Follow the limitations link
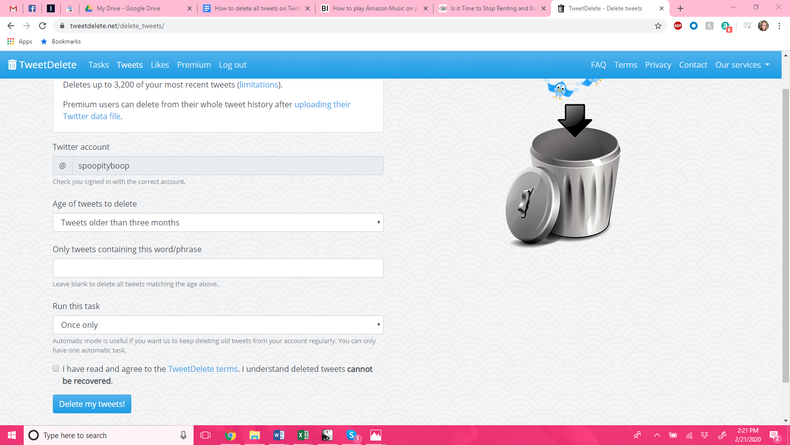 pyautogui.click(x=258, y=85)
